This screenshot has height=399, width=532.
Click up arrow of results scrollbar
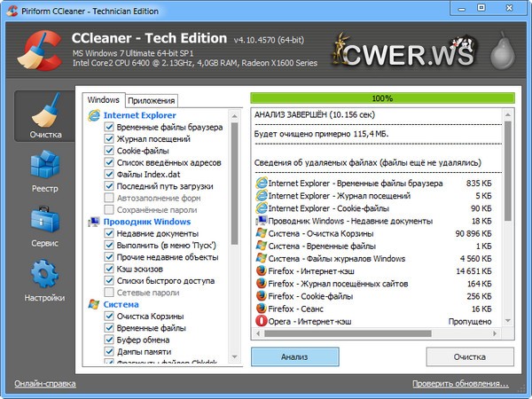click(507, 114)
